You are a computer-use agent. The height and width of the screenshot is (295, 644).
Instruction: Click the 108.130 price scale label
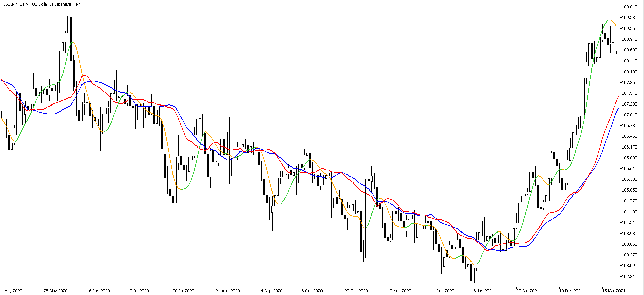click(629, 72)
